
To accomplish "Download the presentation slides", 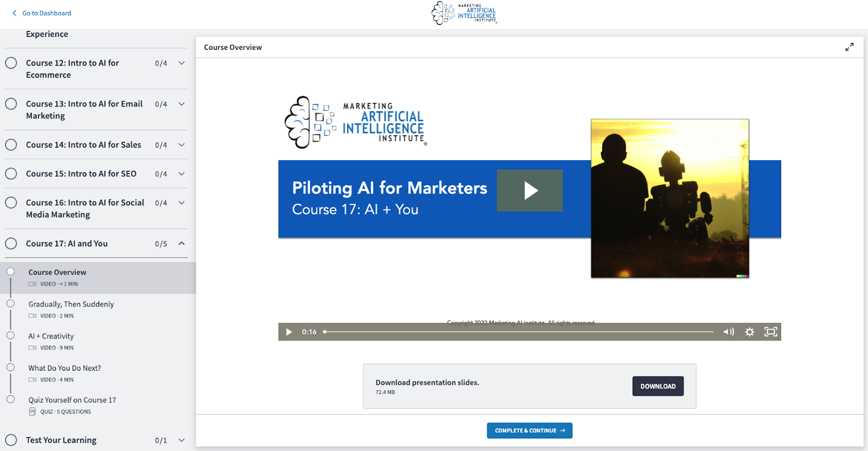I will point(658,386).
